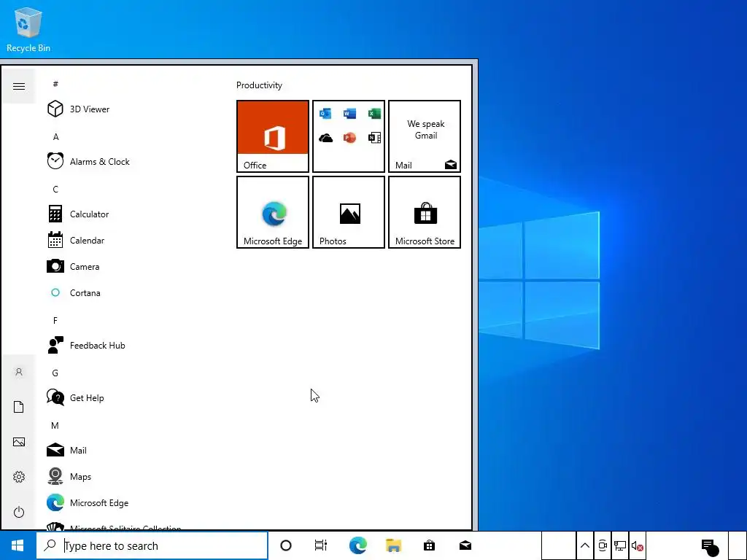Open the Mail live tile
The height and width of the screenshot is (560, 747).
click(x=425, y=136)
